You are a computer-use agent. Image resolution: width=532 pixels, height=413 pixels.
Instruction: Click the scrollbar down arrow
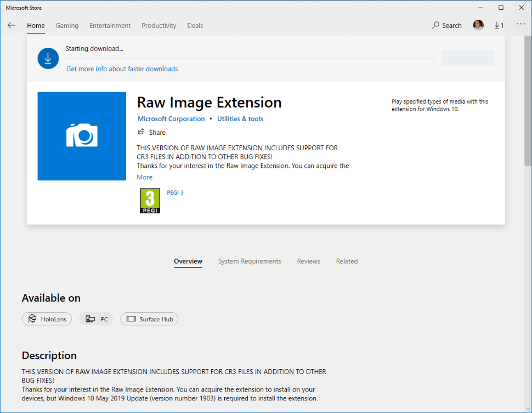[x=528, y=409]
